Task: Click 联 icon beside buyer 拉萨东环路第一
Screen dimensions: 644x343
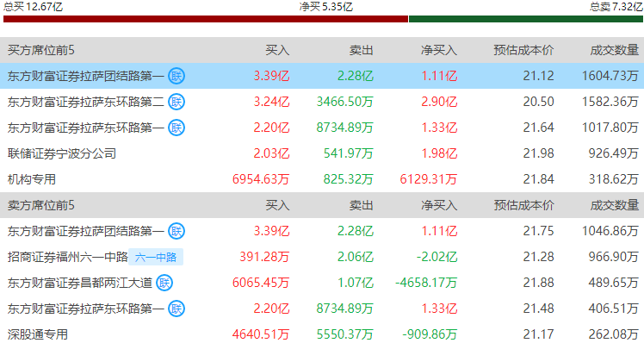Action: (176, 128)
